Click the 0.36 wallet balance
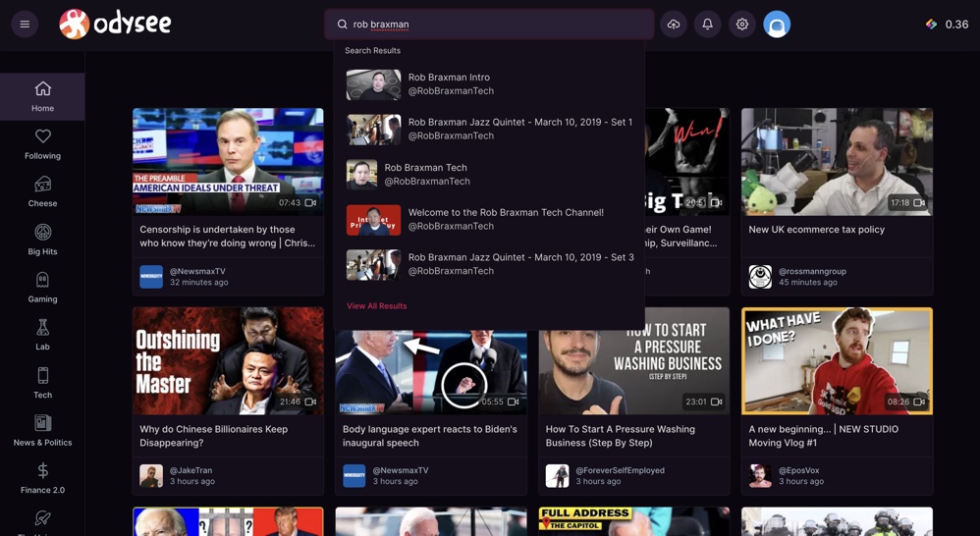 (948, 25)
